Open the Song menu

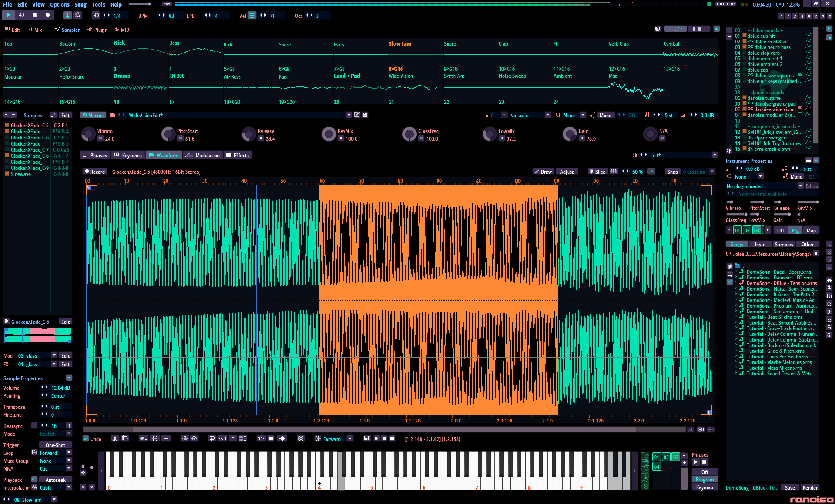(x=80, y=4)
